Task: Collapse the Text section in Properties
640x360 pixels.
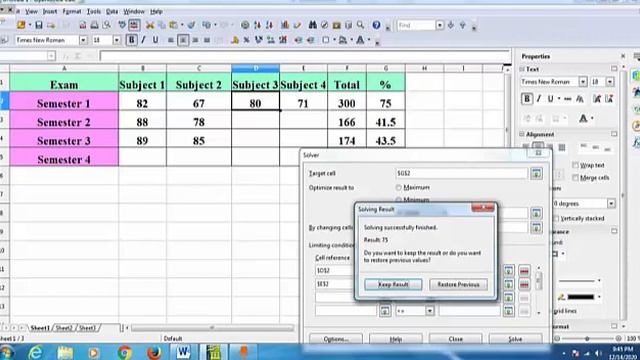Action: [x=522, y=69]
